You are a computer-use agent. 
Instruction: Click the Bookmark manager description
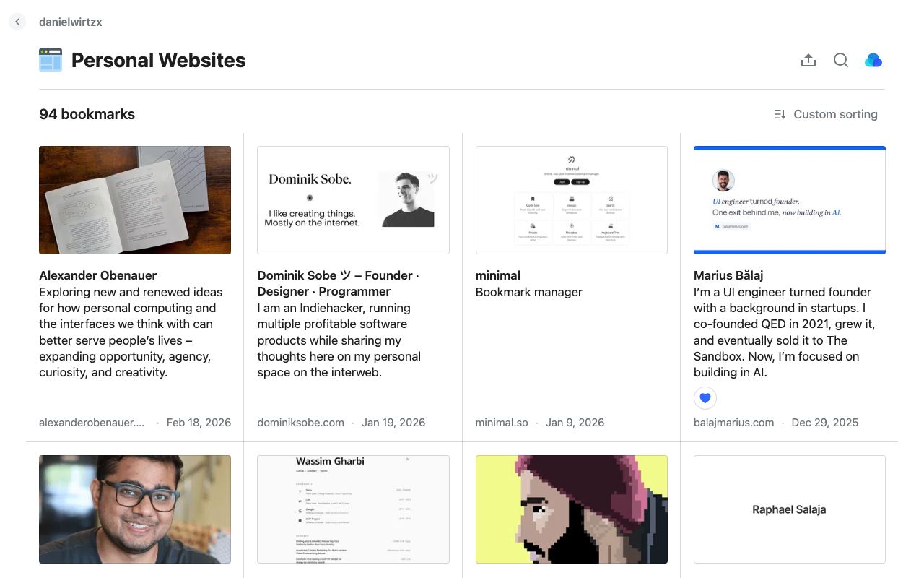pos(529,292)
